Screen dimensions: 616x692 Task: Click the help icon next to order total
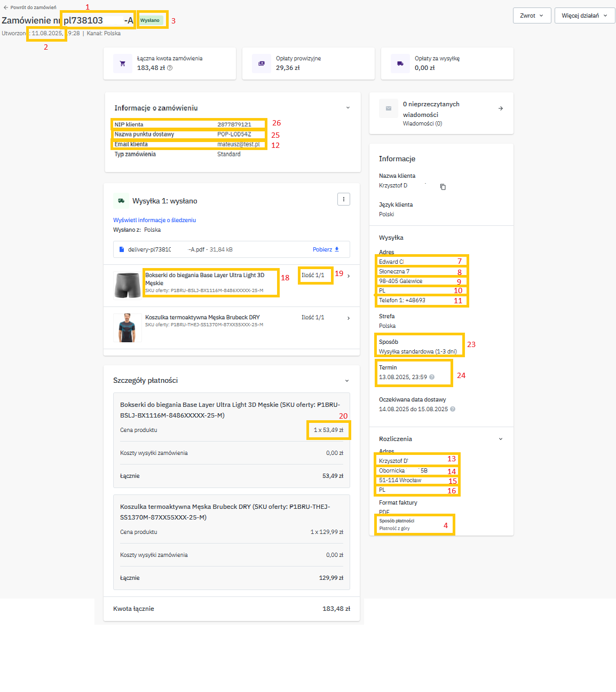click(x=170, y=68)
